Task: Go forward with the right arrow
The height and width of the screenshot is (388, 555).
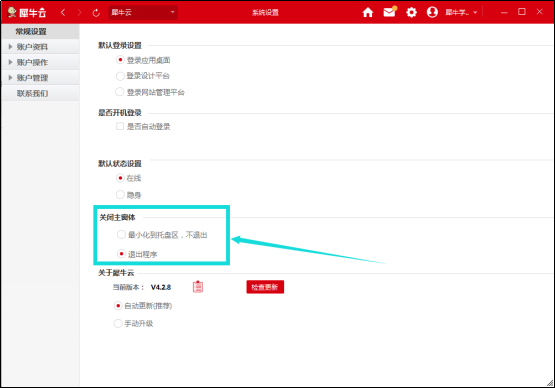Action: click(79, 13)
